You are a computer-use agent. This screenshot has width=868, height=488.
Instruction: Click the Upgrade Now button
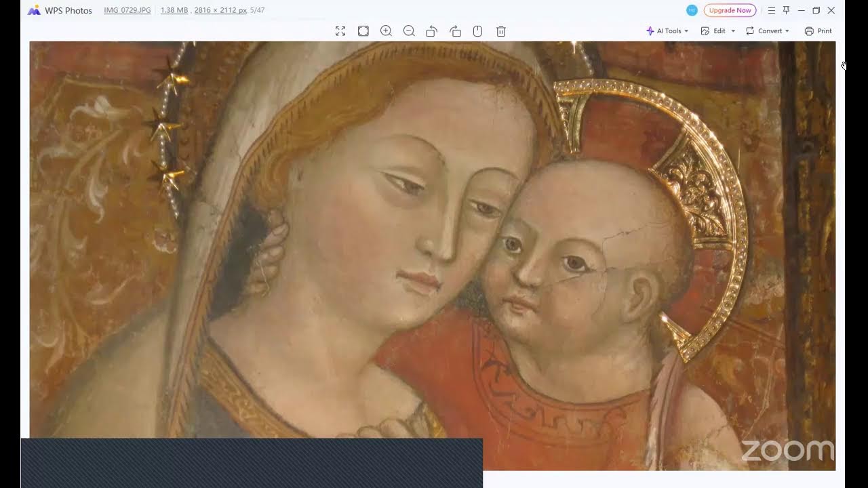pos(730,10)
